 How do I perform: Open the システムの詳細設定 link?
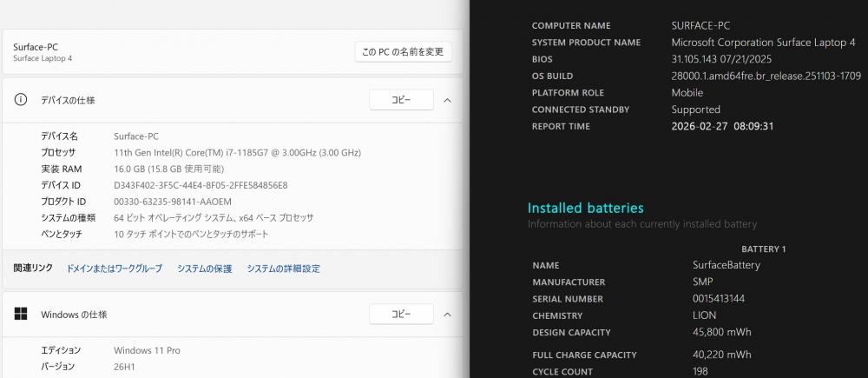[x=284, y=269]
